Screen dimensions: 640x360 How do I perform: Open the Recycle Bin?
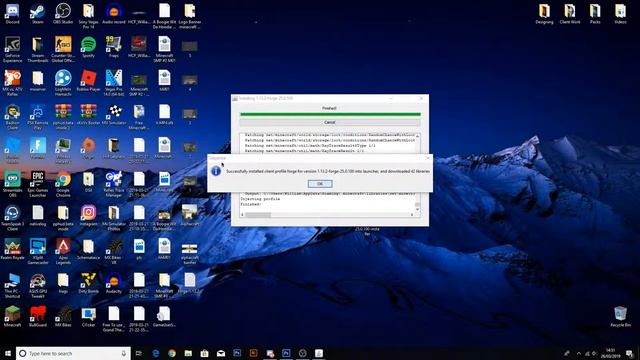tap(620, 316)
